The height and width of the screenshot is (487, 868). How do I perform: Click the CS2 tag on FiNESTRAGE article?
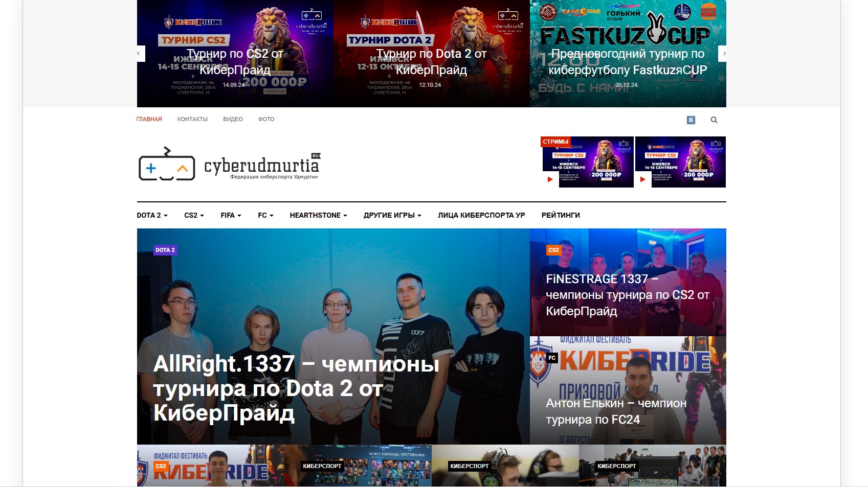point(553,250)
